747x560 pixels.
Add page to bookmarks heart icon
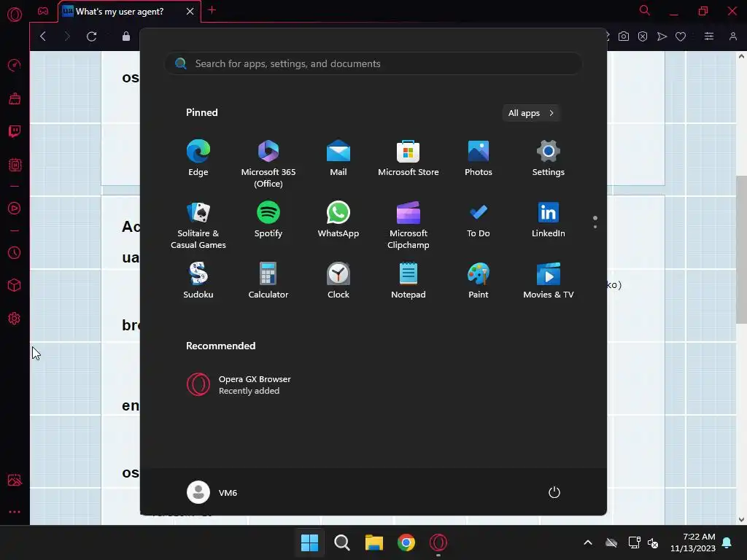coord(681,36)
